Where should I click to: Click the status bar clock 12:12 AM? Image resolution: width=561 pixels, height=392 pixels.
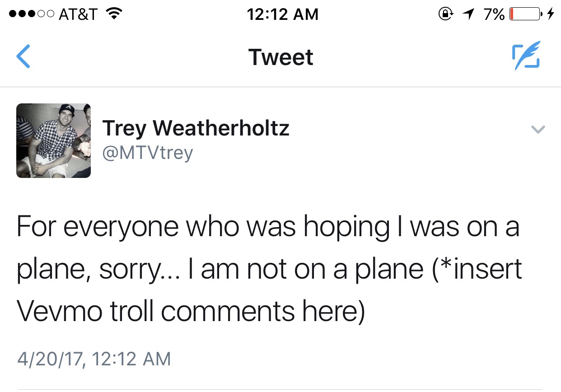point(283,14)
